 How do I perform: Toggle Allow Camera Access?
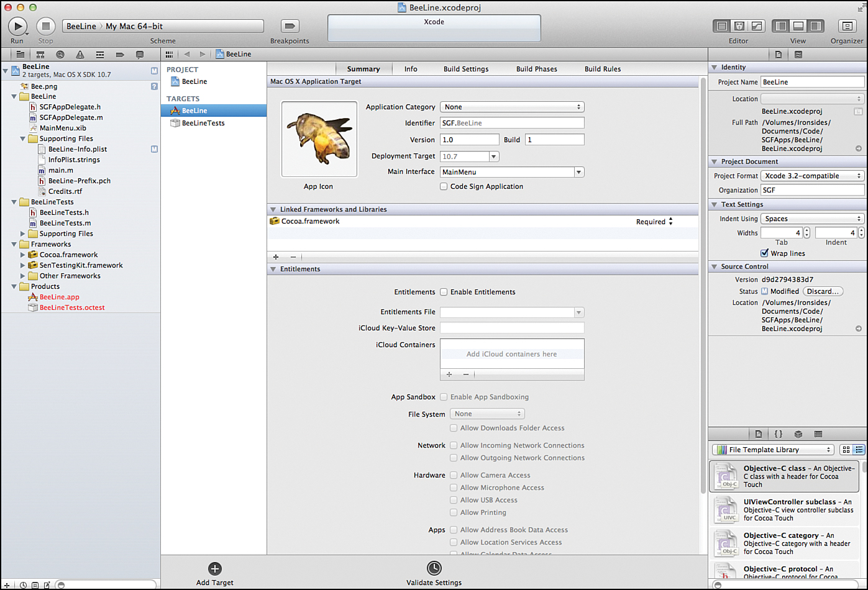pos(454,475)
